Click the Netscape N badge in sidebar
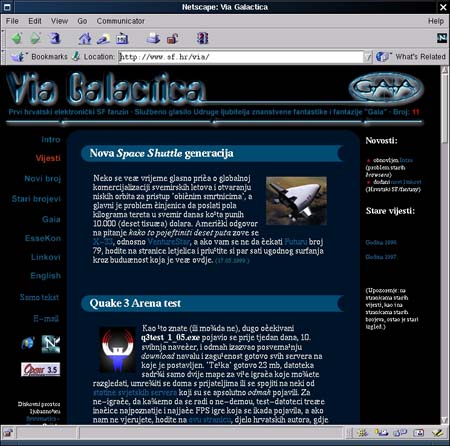This screenshot has width=450, height=446. 51,344
